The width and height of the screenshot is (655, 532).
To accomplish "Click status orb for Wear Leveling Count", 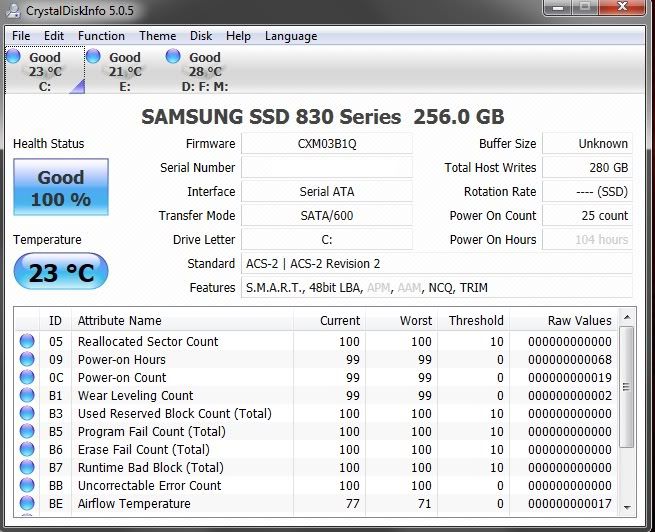I will pos(27,396).
